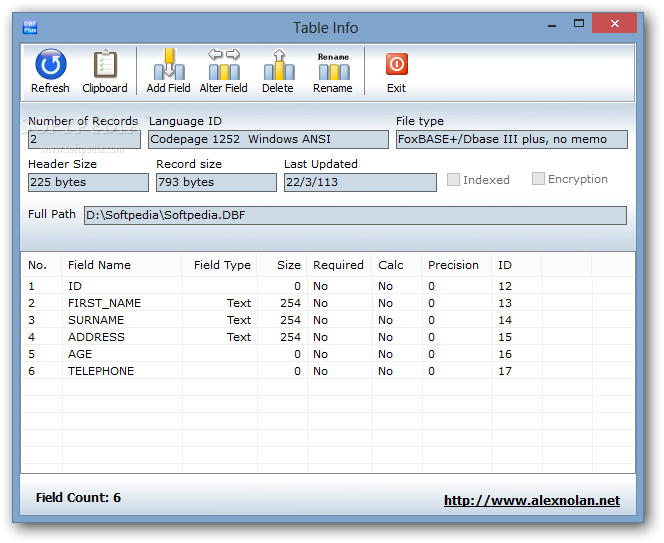The height and width of the screenshot is (543, 664).
Task: Select the FIRST_NAME field row
Action: 328,303
